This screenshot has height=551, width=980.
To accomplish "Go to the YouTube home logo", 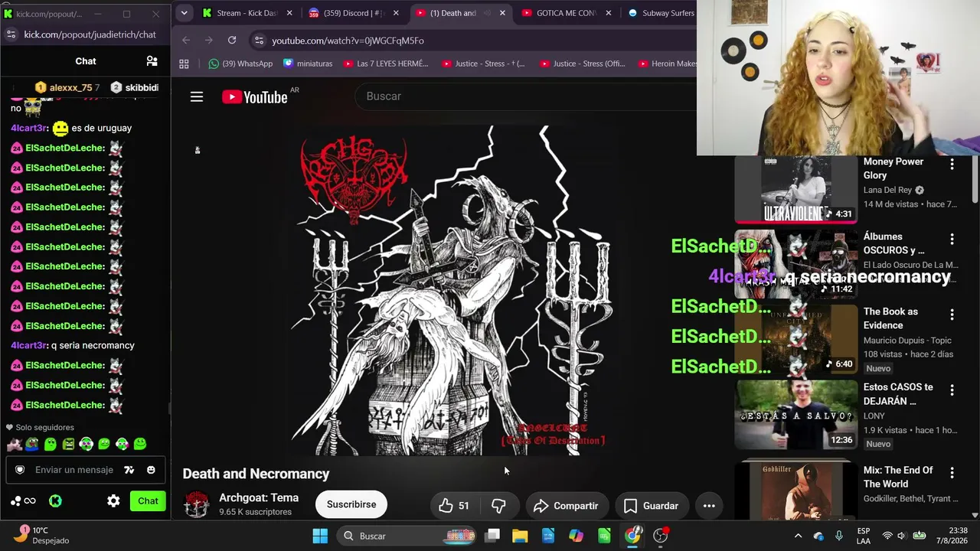I will point(255,96).
